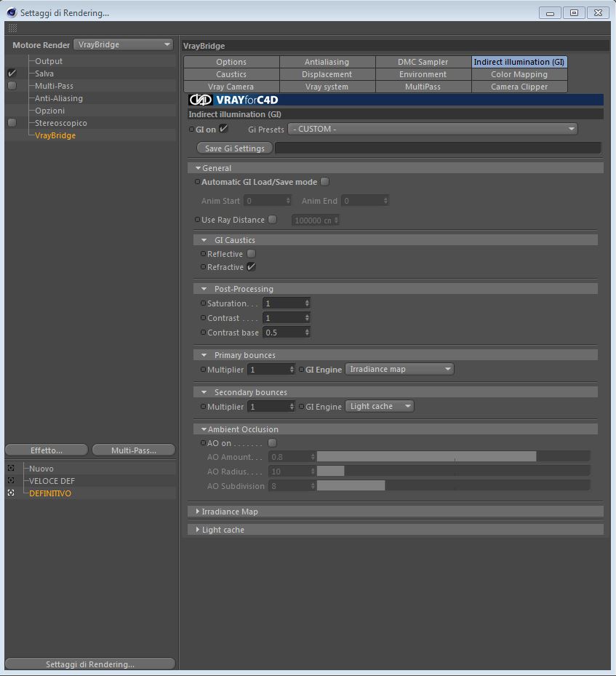
Task: Expand the Irradiance Map section
Action: coord(198,512)
